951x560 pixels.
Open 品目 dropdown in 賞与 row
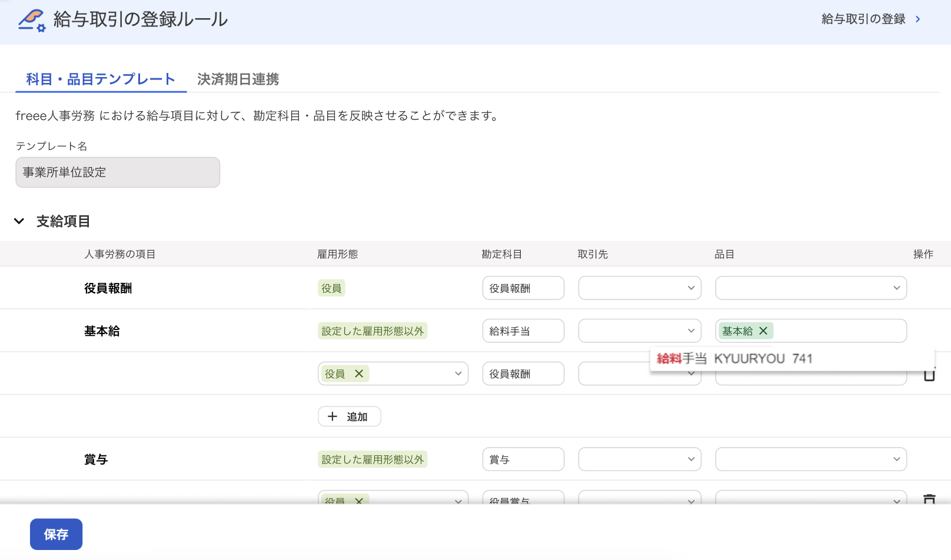pyautogui.click(x=811, y=459)
